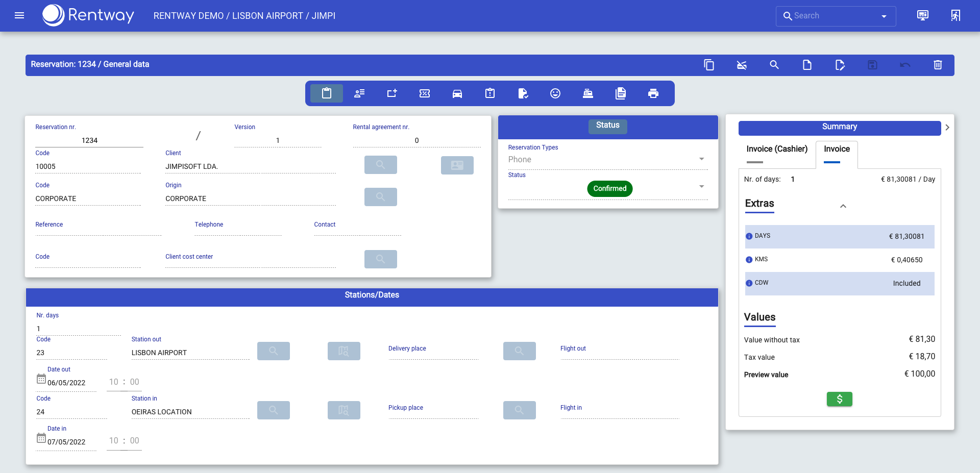This screenshot has width=980, height=473.
Task: Delete the reservation via the trash icon
Action: (x=938, y=65)
